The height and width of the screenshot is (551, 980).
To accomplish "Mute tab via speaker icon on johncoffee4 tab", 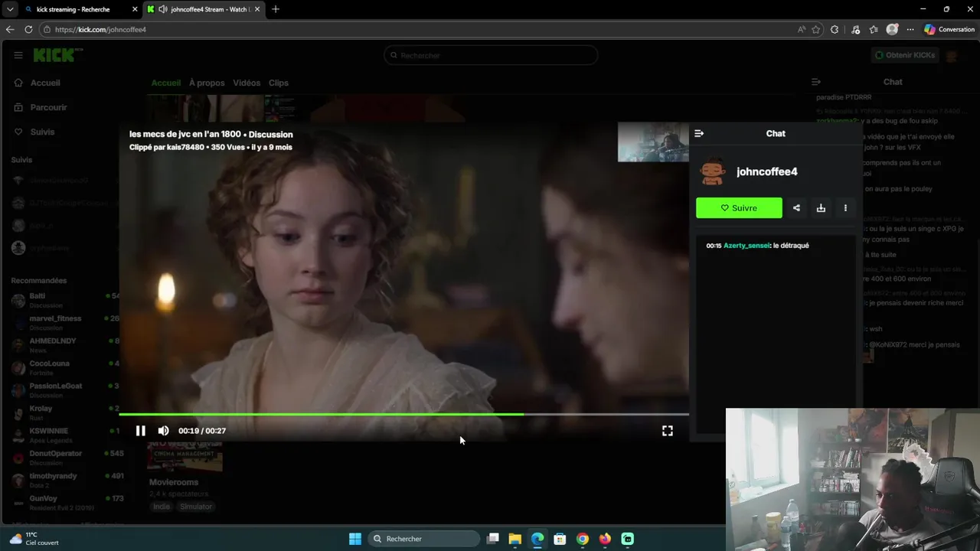I will coord(163,9).
